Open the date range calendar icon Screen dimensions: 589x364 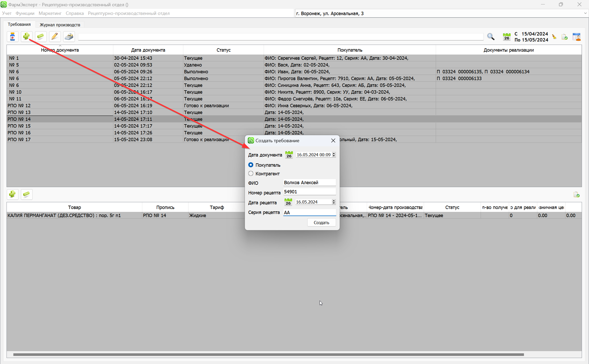pyautogui.click(x=506, y=37)
